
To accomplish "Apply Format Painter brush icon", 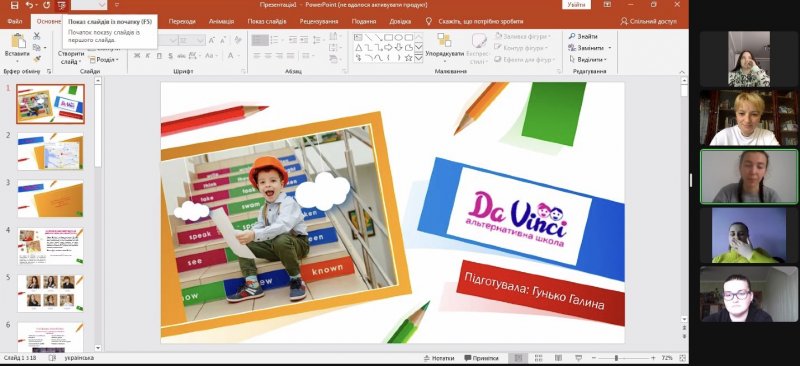I will coord(36,59).
